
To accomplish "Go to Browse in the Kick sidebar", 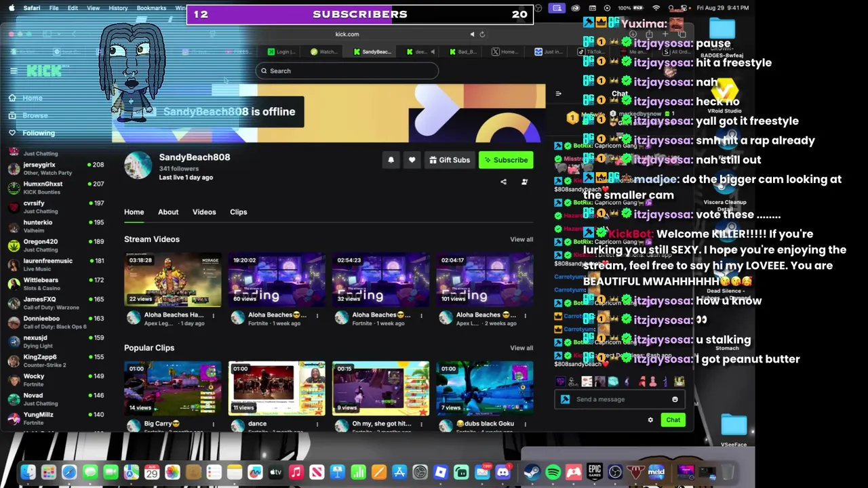I will pos(35,115).
